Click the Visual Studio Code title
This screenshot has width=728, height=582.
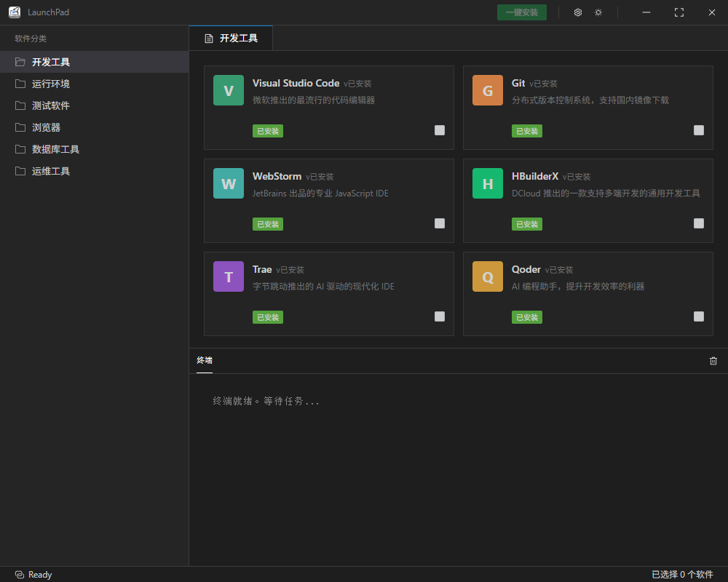pos(296,83)
